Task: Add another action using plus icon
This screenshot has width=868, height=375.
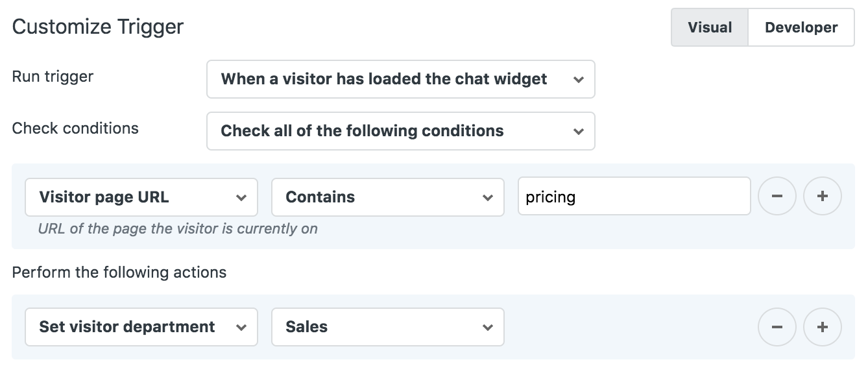Action: click(x=822, y=327)
